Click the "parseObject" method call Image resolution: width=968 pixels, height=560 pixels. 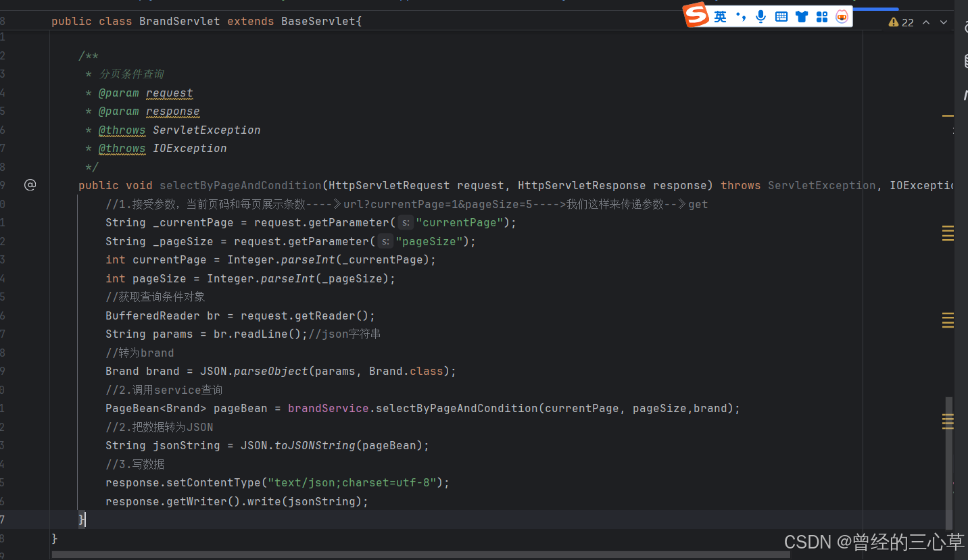click(x=271, y=372)
